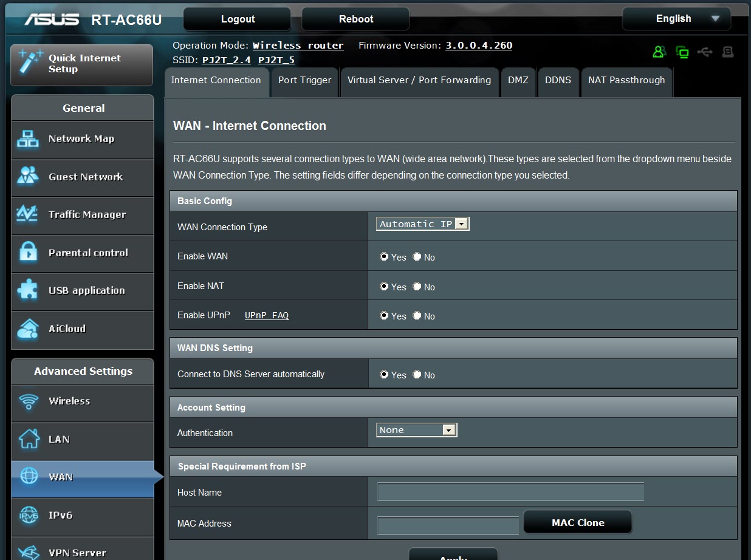Click the AiCloud cloud icon
Image resolution: width=751 pixels, height=560 pixels.
click(x=28, y=329)
